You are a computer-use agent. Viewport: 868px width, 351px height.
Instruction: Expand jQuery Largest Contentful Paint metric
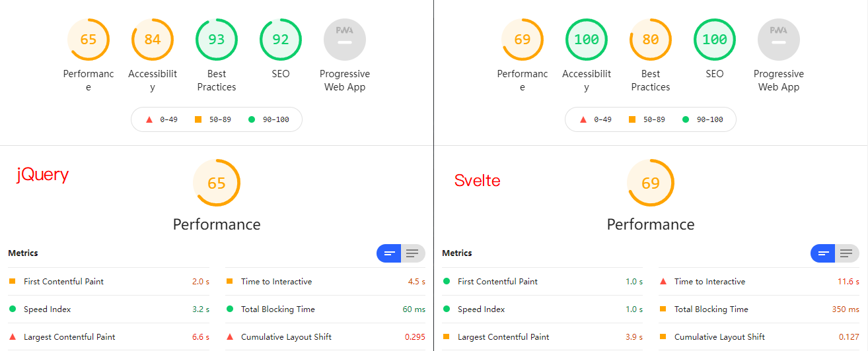pos(109,337)
